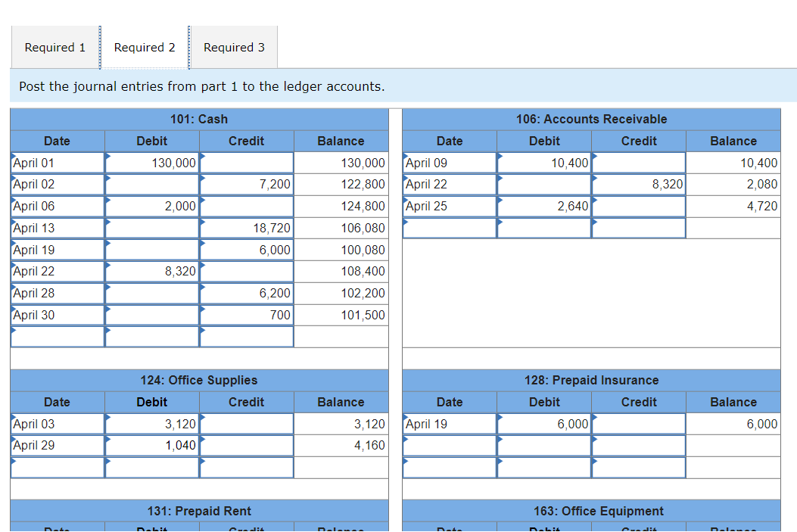Select the 7,200 credit cell for April 02
This screenshot has width=797, height=532.
tap(245, 184)
